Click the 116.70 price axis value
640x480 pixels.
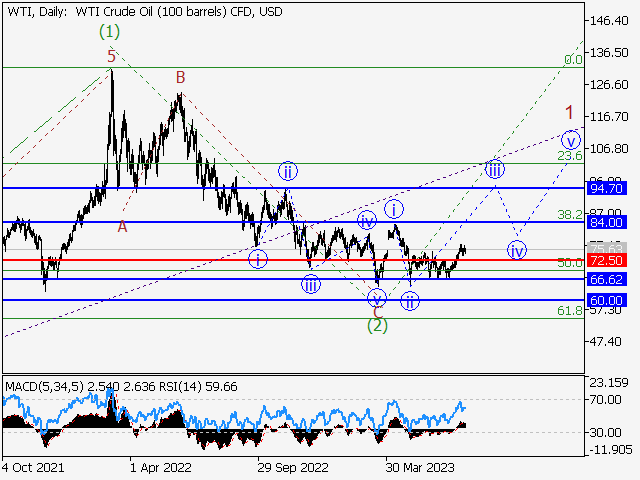point(609,117)
